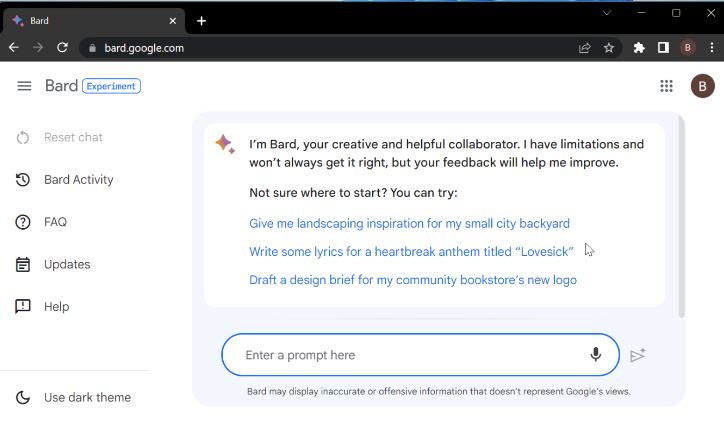Maximize the browser window
This screenshot has height=421, width=724.
(x=676, y=13)
